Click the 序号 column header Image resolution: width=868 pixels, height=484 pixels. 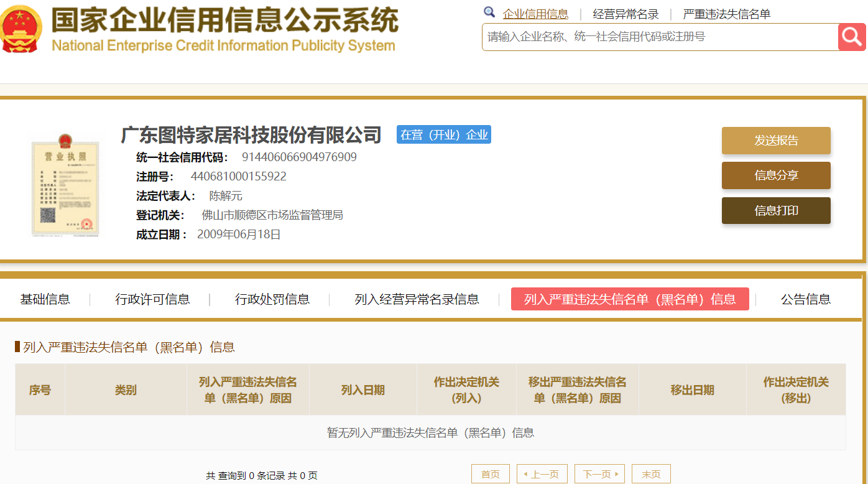coord(40,390)
